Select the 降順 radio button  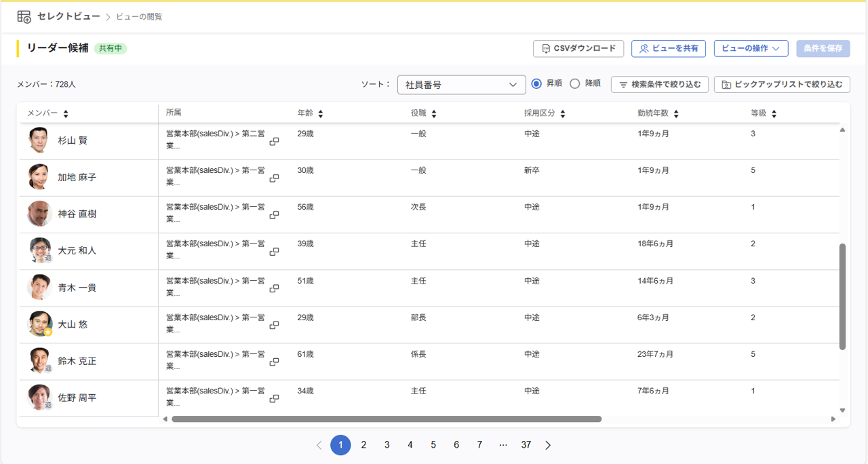[575, 84]
